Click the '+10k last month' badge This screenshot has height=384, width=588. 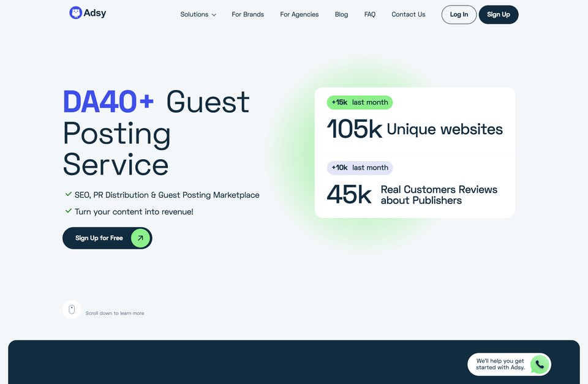click(x=360, y=168)
